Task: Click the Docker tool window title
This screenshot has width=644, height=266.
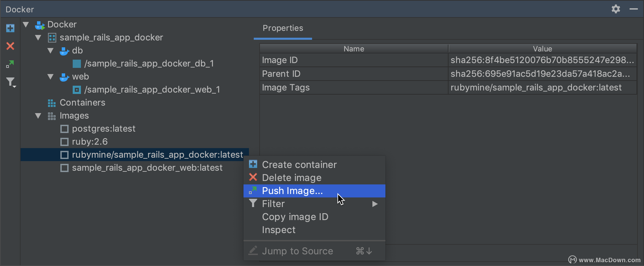Action: 20,9
